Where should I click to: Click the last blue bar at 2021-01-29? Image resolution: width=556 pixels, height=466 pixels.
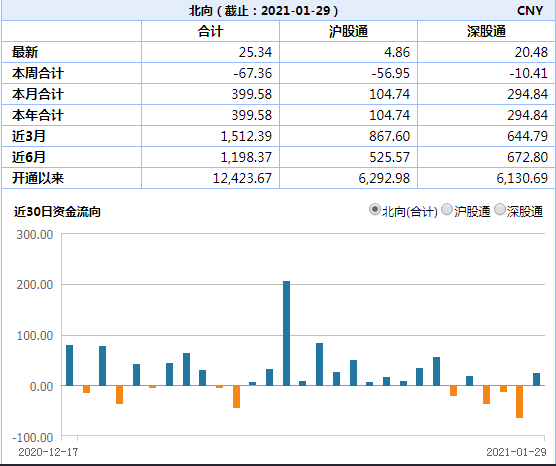click(x=536, y=379)
